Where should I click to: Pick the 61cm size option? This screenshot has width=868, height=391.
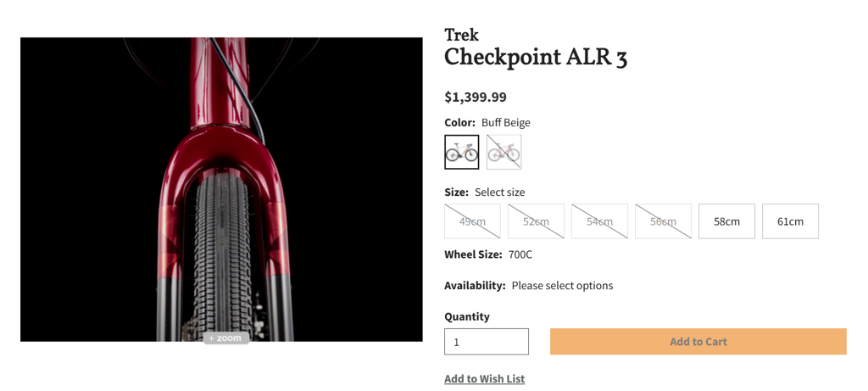[x=790, y=221]
